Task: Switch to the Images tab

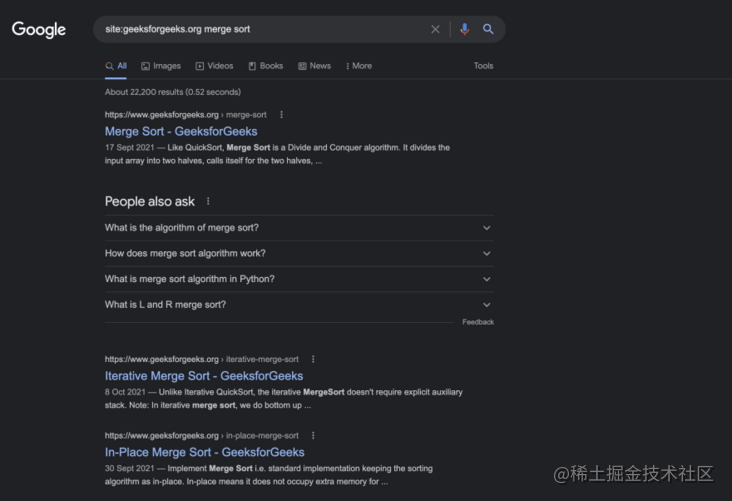Action: pos(161,66)
